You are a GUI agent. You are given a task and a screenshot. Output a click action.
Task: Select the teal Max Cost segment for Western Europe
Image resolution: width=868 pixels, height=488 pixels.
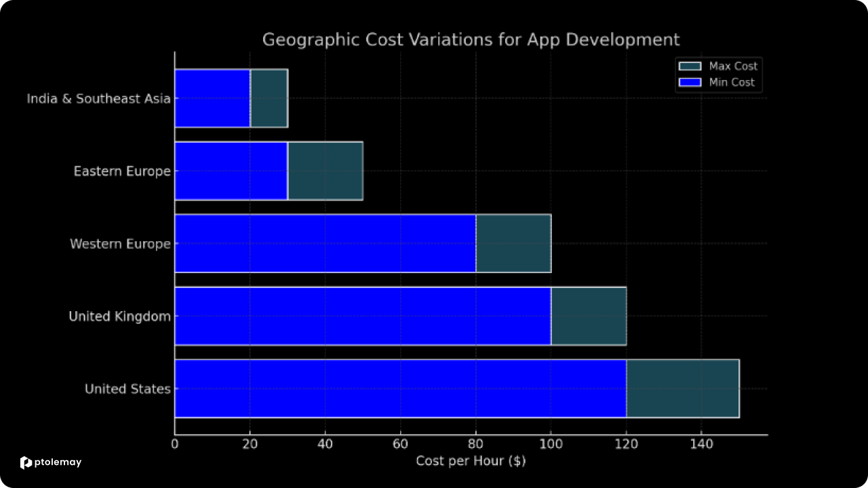tap(513, 243)
